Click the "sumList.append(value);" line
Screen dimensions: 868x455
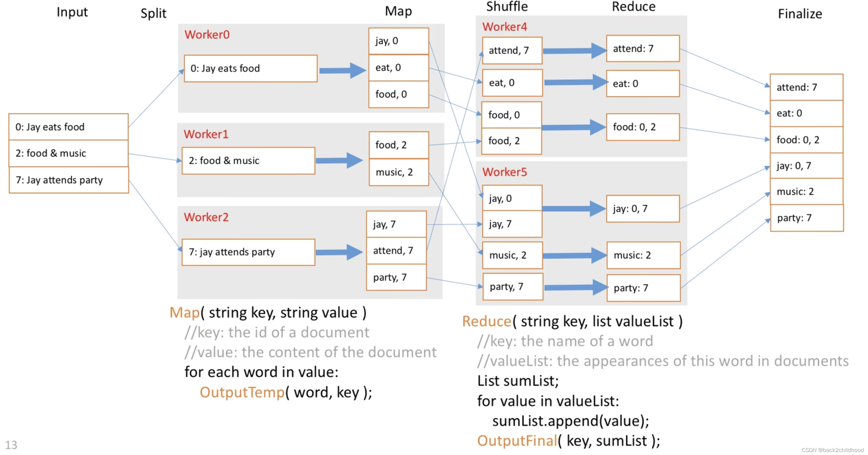pyautogui.click(x=570, y=422)
